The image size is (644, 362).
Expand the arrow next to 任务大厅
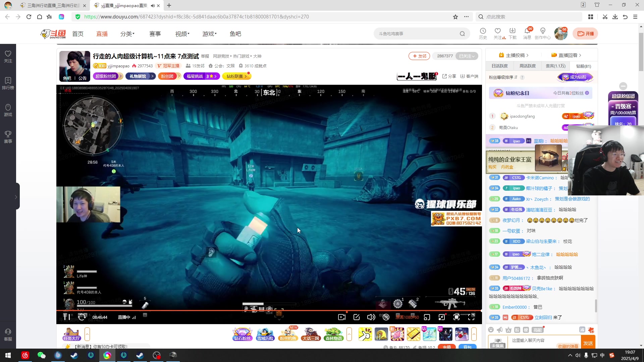87,334
